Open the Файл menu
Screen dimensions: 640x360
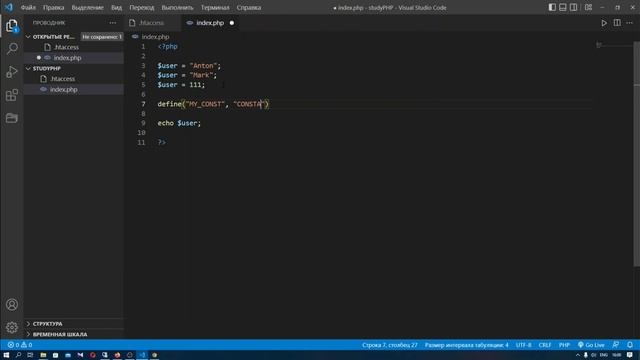(x=28, y=7)
